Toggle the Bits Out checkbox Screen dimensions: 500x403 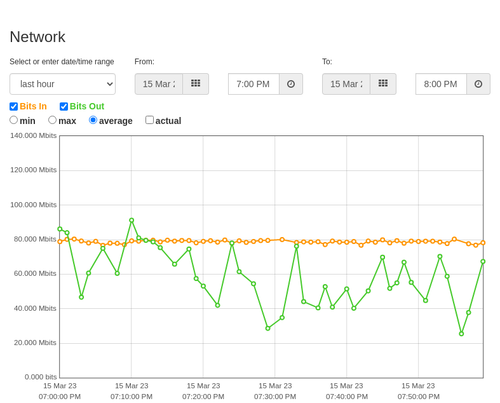click(64, 107)
